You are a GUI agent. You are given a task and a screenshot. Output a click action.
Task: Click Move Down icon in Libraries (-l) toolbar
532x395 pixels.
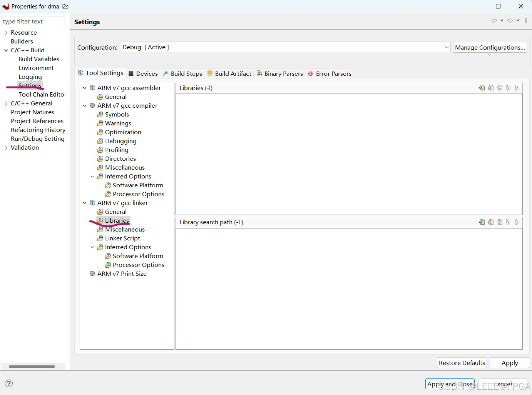coord(517,88)
